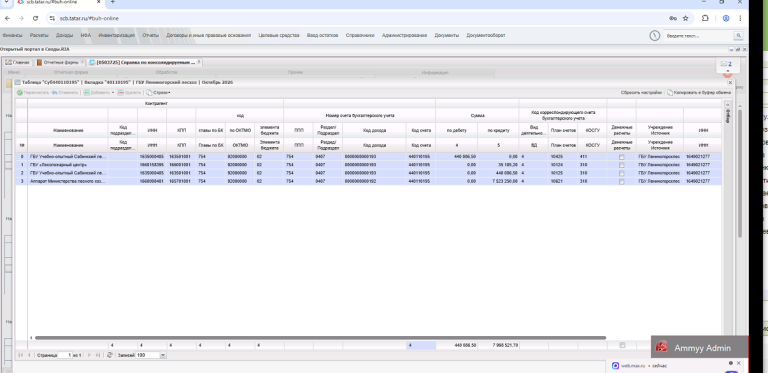Toggle Денежные расчеты checkbox in row 3
Viewport: 768px width, 373px height.
tap(622, 181)
